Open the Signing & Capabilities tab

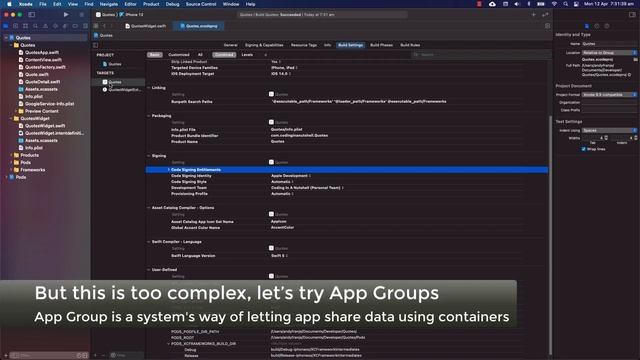264,45
